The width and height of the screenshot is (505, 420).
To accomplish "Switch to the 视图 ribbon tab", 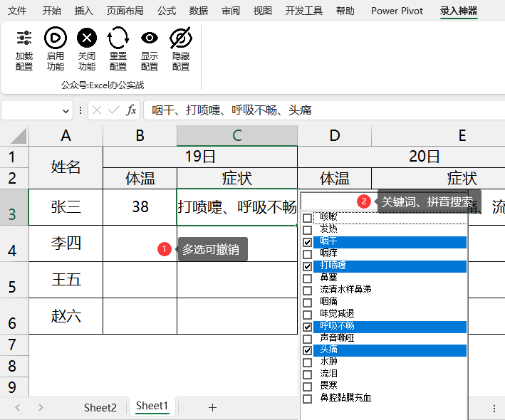I will [x=263, y=11].
